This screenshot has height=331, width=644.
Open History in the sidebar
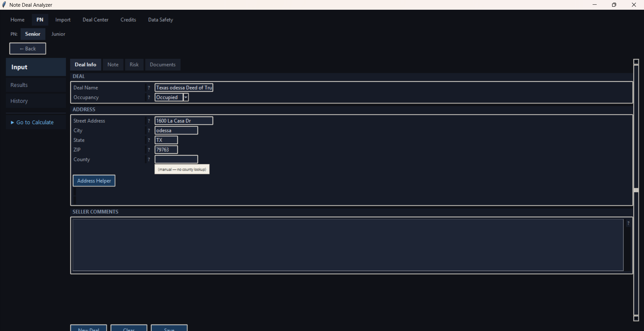click(x=36, y=101)
